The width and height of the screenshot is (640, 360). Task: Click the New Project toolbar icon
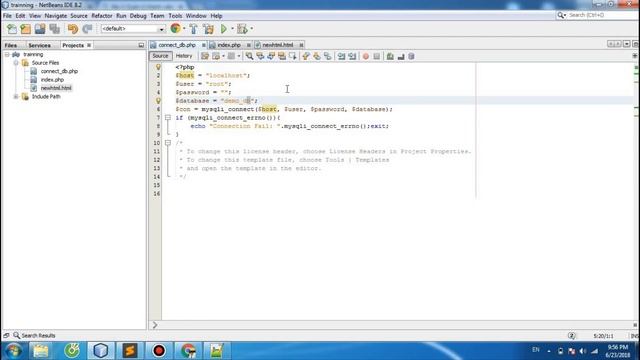coord(26,29)
